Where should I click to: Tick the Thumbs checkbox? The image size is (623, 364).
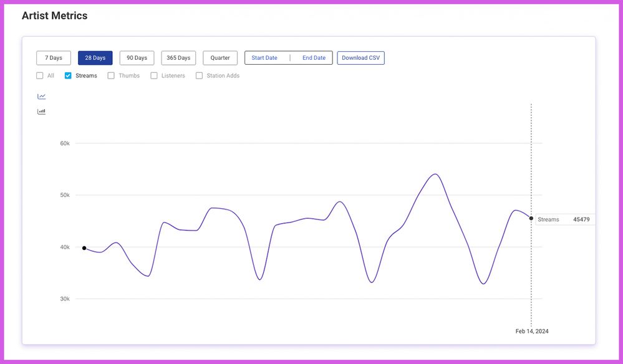111,76
